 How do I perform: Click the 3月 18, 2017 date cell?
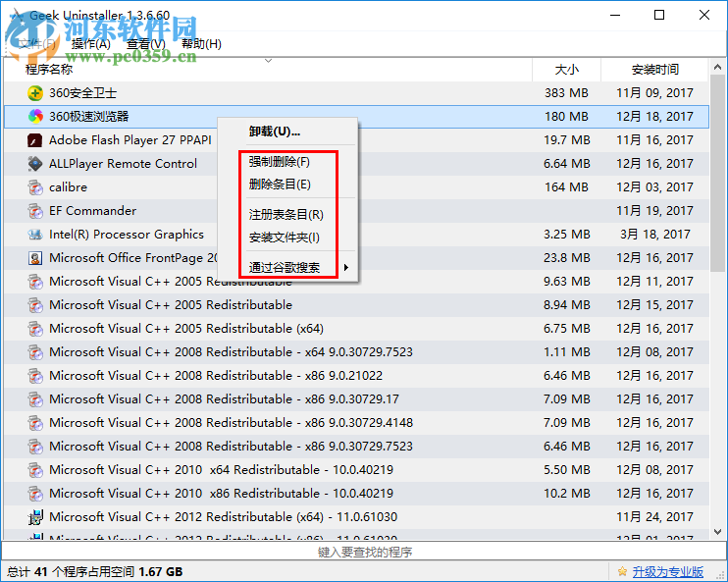click(655, 235)
